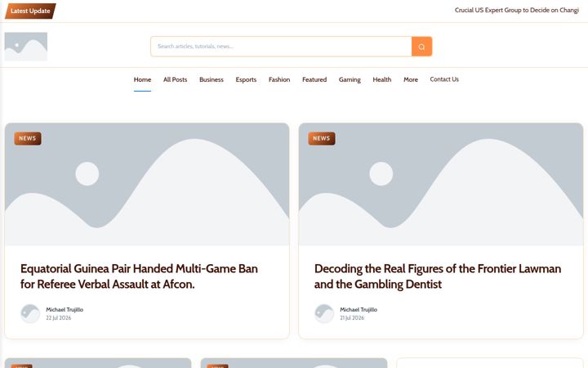Open the Business category
588x368 pixels.
point(212,79)
